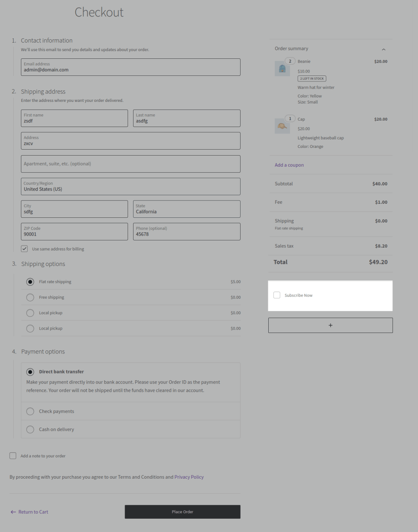Focus the Apartment, suite optional field
Image resolution: width=418 pixels, height=532 pixels.
pos(131,164)
